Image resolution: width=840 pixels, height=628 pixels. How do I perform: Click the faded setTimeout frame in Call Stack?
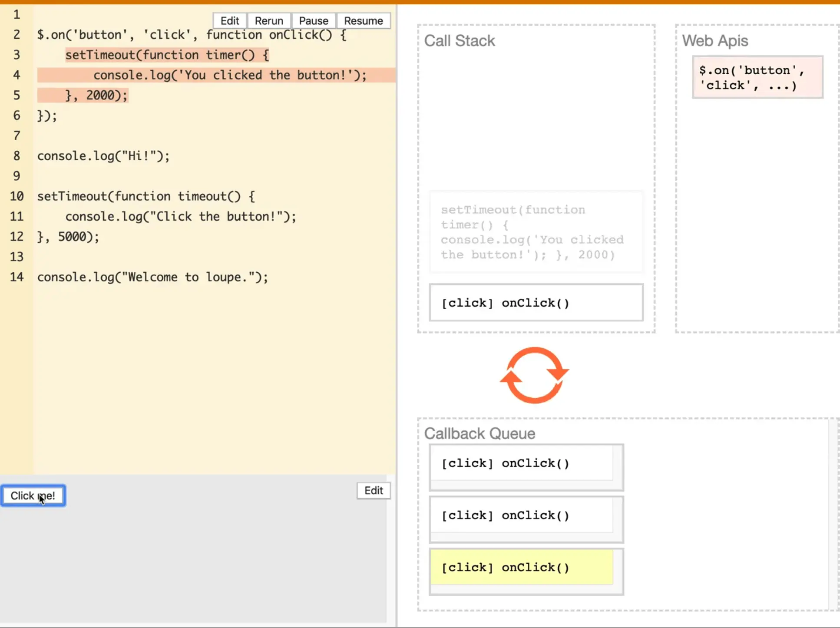click(x=536, y=232)
